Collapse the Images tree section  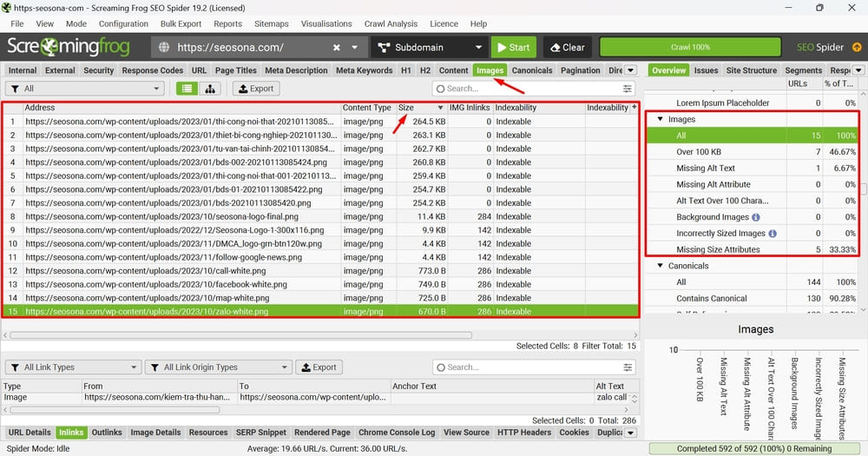660,119
